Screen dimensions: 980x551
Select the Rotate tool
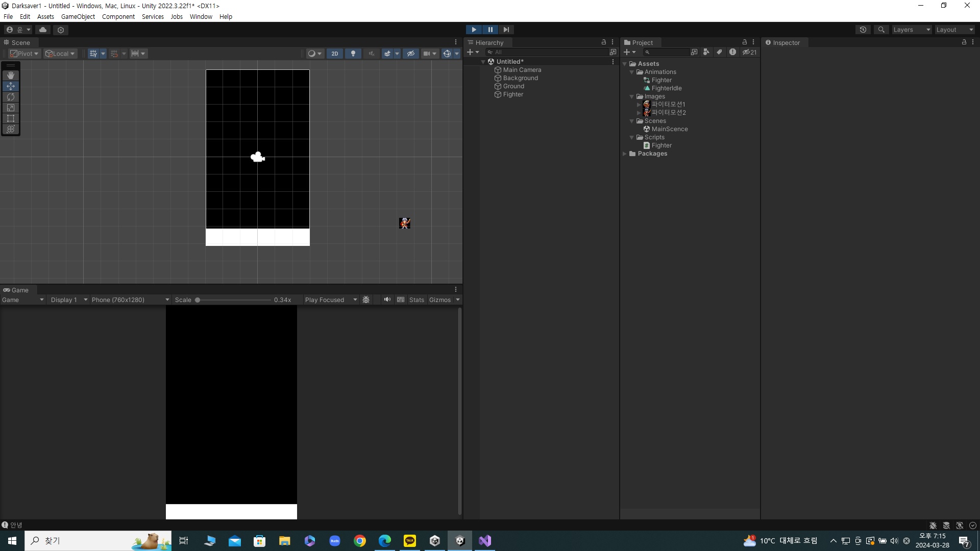point(11,97)
